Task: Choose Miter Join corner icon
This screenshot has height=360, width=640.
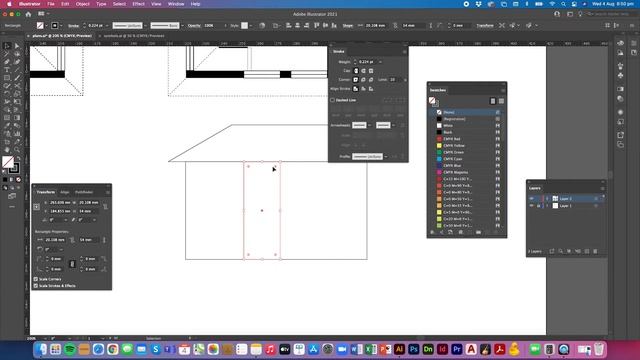Action: (x=356, y=80)
